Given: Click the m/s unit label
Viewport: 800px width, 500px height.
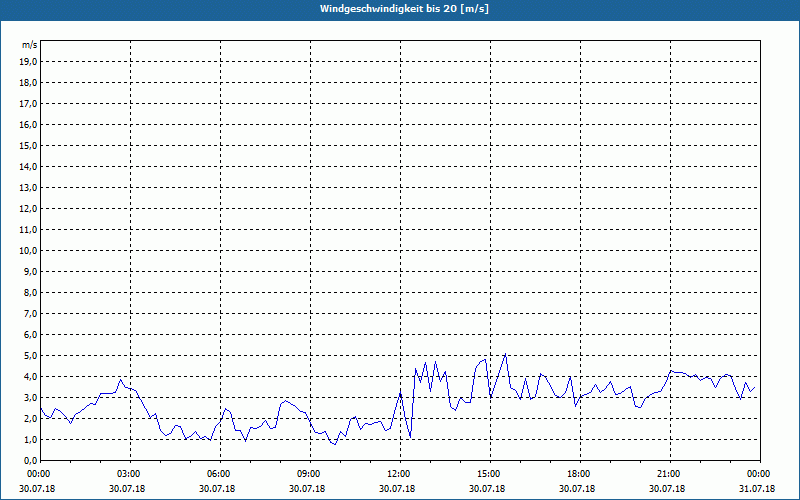Looking at the screenshot, I should point(30,45).
